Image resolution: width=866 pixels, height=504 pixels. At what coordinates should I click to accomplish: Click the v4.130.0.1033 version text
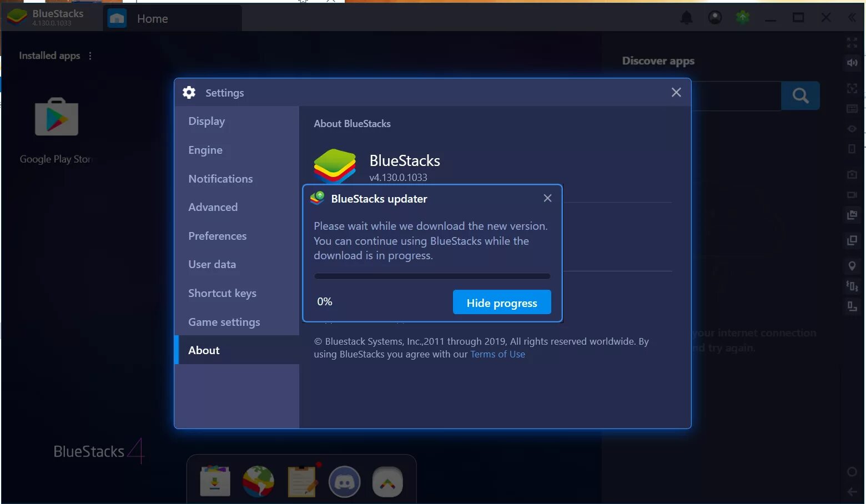tap(398, 178)
